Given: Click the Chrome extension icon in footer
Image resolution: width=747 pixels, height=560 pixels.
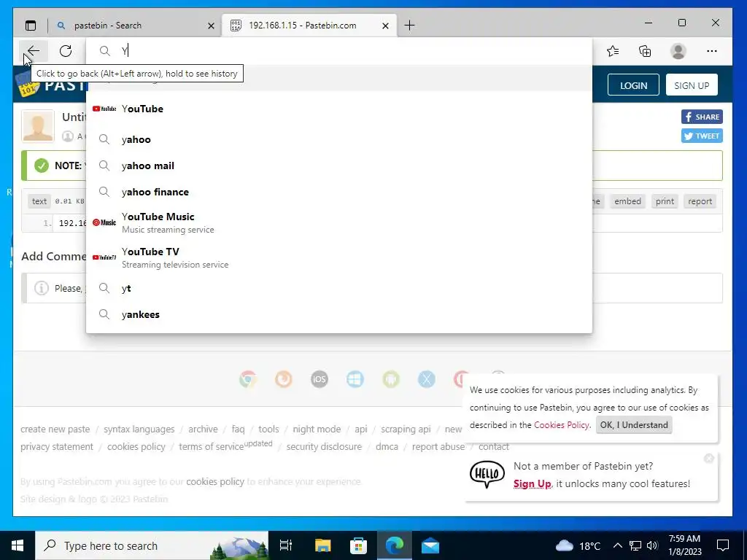Looking at the screenshot, I should tap(248, 379).
